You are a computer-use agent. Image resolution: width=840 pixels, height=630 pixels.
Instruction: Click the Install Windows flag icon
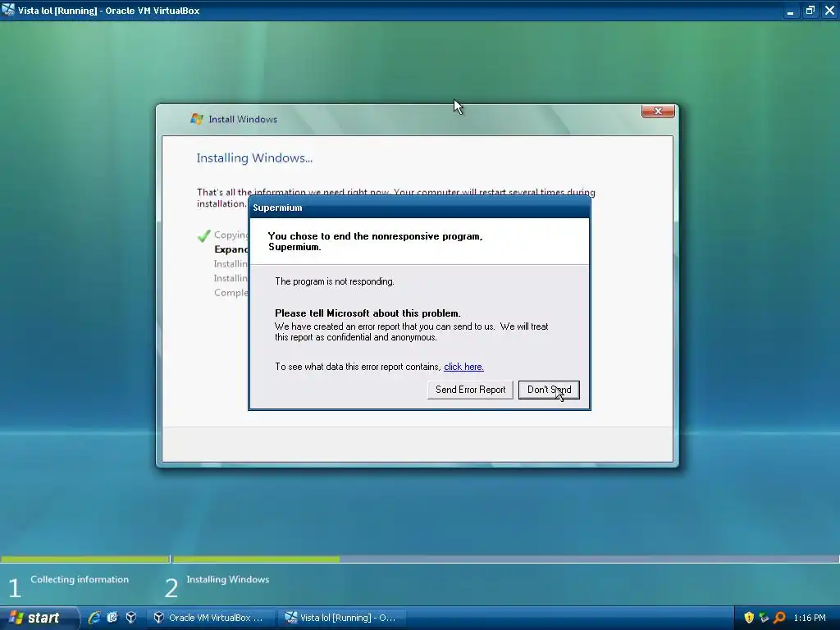197,119
